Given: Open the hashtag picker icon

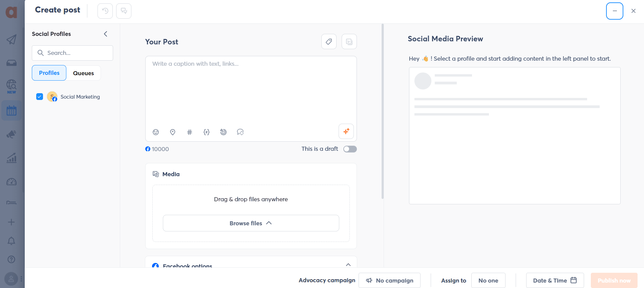Looking at the screenshot, I should (190, 132).
